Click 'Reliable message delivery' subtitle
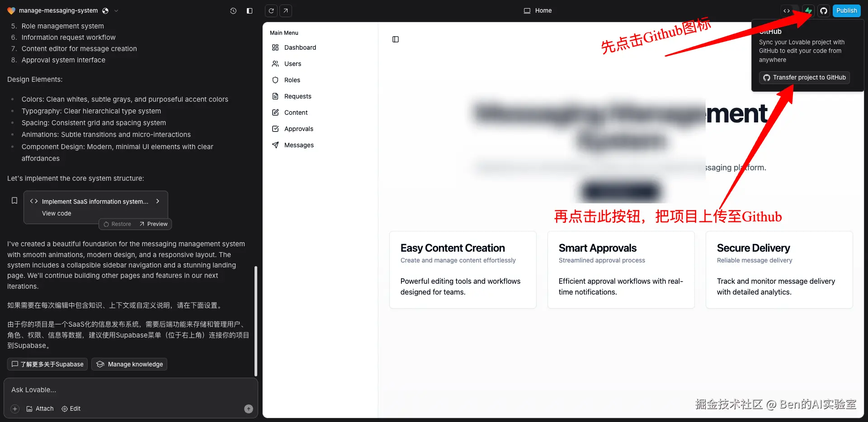Viewport: 868px width, 422px height. click(755, 260)
